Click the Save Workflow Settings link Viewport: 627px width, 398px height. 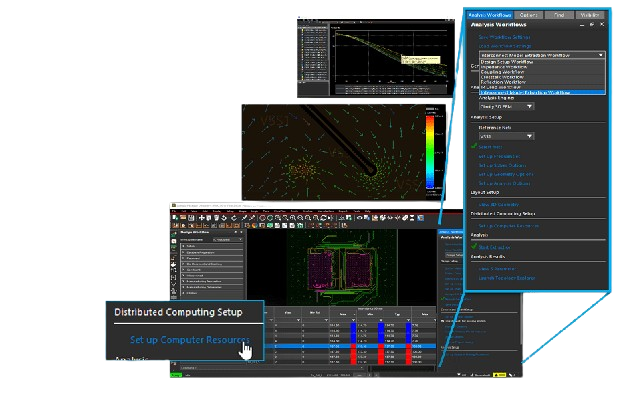(x=504, y=37)
